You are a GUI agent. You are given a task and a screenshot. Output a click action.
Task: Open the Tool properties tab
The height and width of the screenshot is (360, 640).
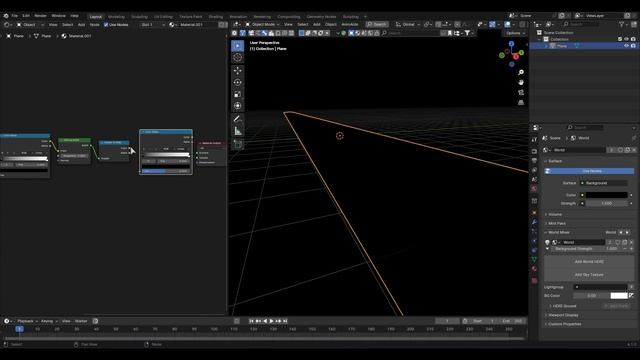tap(534, 140)
